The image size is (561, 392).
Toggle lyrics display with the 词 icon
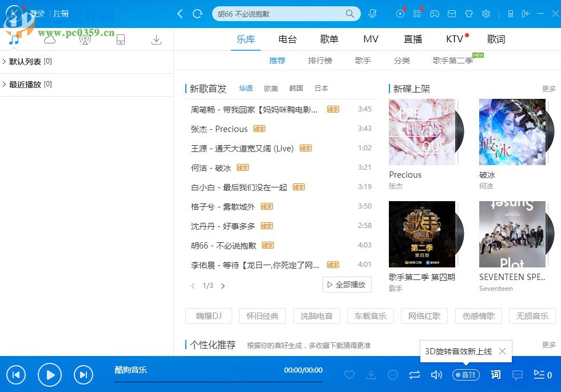(x=495, y=375)
